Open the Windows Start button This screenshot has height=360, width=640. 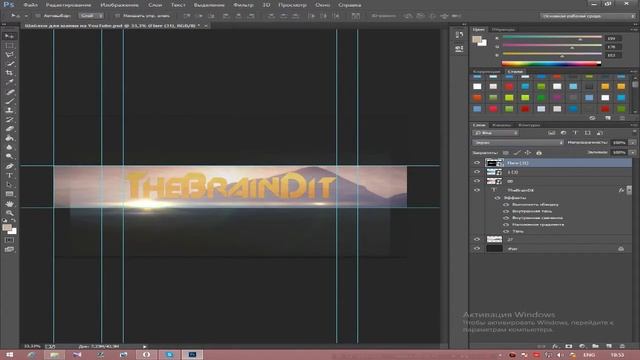pos(9,355)
